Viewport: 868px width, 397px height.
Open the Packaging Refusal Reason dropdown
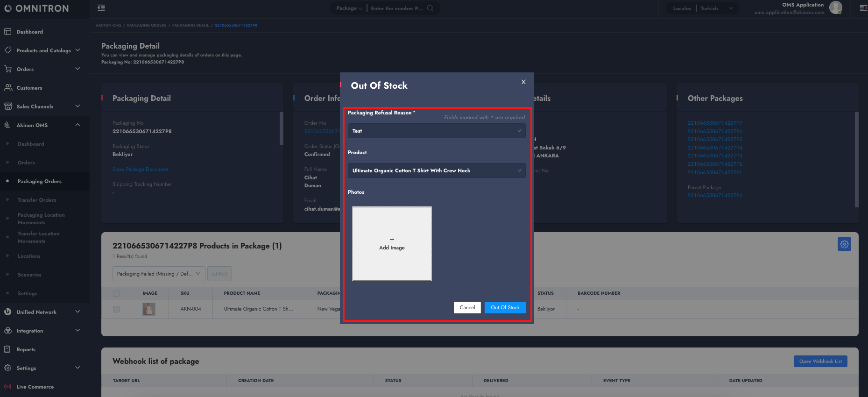tap(436, 131)
